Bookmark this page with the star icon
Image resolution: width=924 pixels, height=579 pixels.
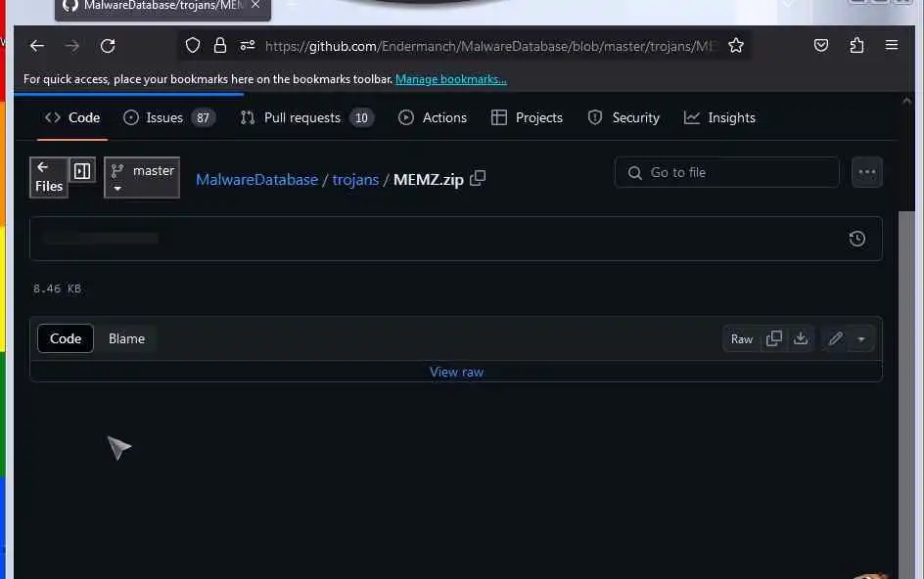pyautogui.click(x=735, y=45)
